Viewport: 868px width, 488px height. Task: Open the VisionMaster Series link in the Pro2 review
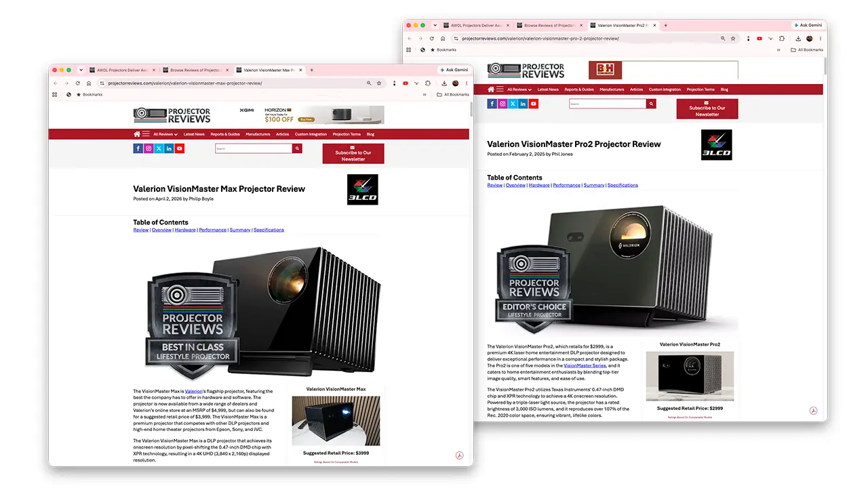(585, 365)
